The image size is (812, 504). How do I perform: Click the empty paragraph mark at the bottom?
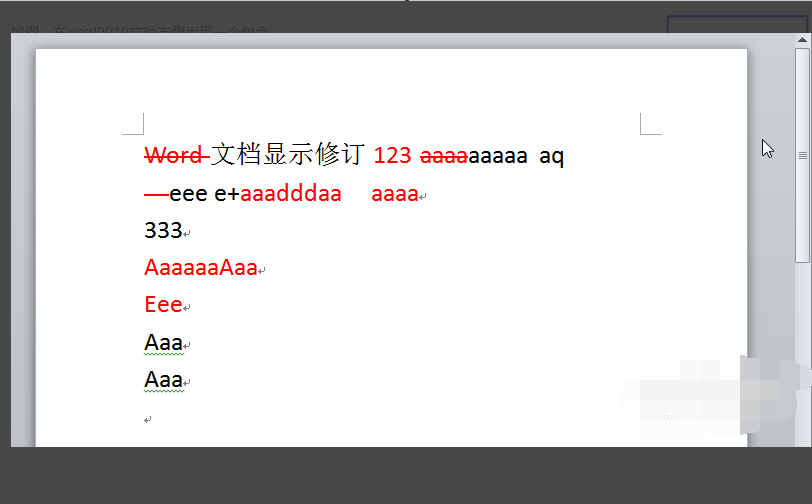click(x=148, y=420)
